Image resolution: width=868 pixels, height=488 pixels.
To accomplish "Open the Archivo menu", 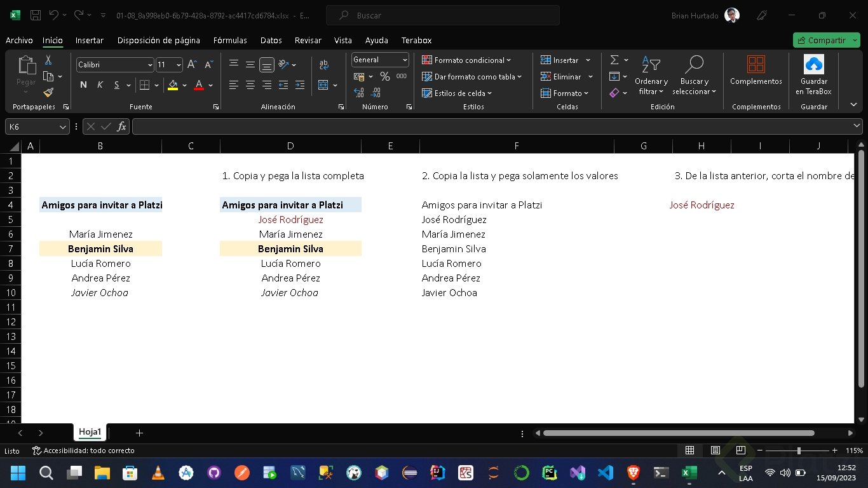I will pos(19,40).
